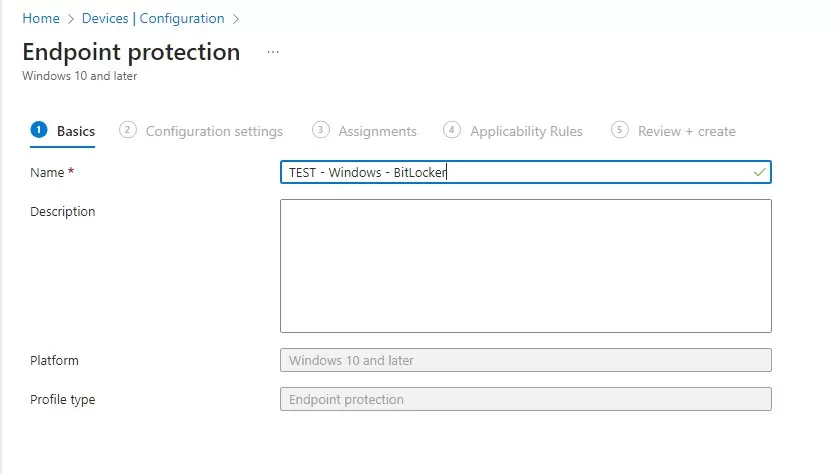Switch to the Basics tab
836x474 pixels.
coord(76,131)
